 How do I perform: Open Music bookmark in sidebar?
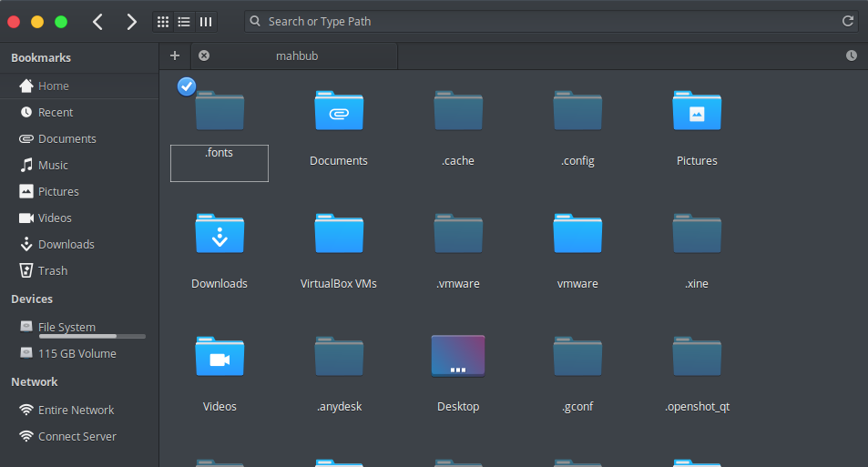point(80,165)
